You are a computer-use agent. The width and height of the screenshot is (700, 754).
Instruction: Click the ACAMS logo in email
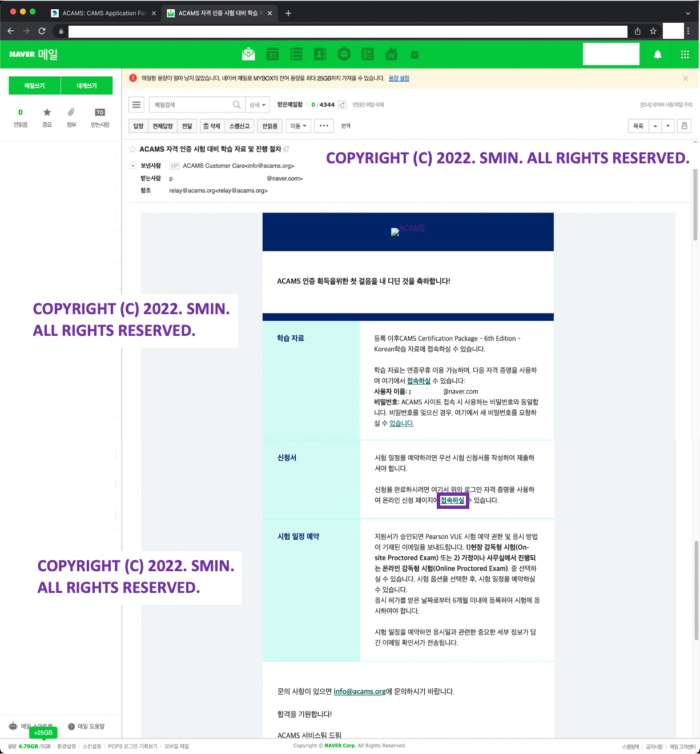click(408, 230)
